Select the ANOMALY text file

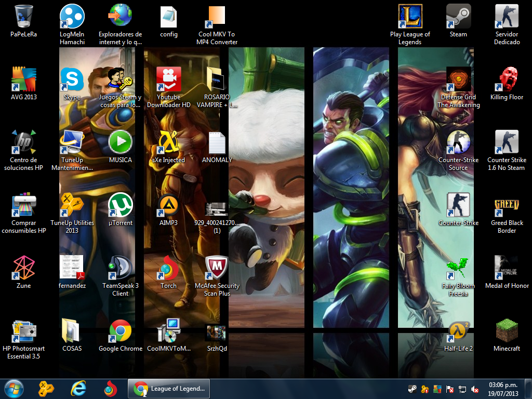point(217,142)
